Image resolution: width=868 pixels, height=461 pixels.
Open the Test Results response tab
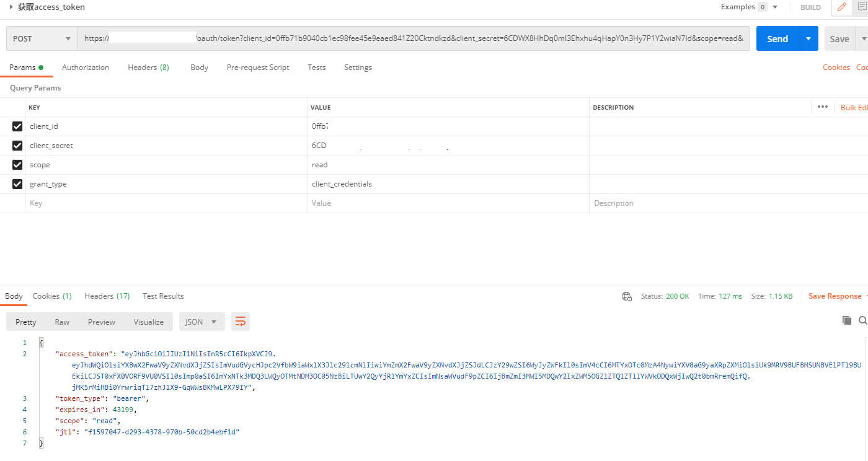[x=163, y=296]
